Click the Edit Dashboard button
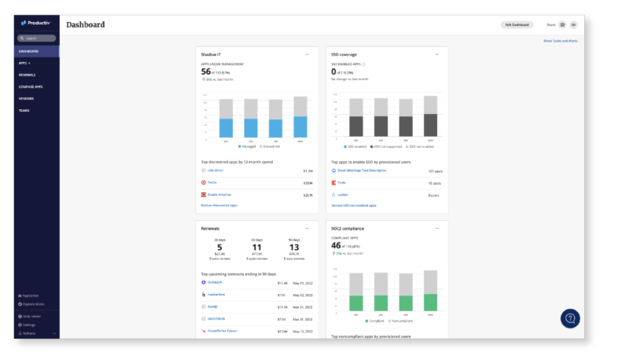This screenshot has width=629, height=364. click(517, 25)
